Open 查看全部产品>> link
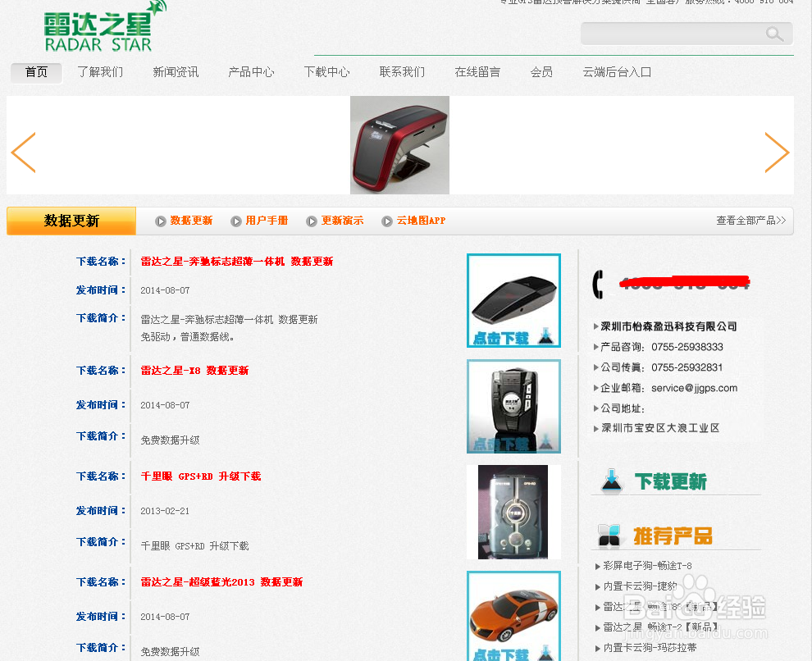The height and width of the screenshot is (661, 812). coord(750,221)
